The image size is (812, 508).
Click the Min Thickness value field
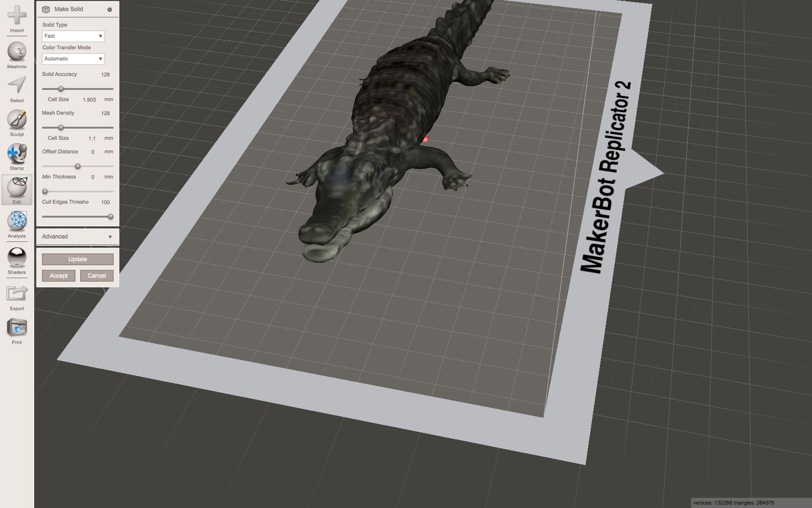pos(93,177)
